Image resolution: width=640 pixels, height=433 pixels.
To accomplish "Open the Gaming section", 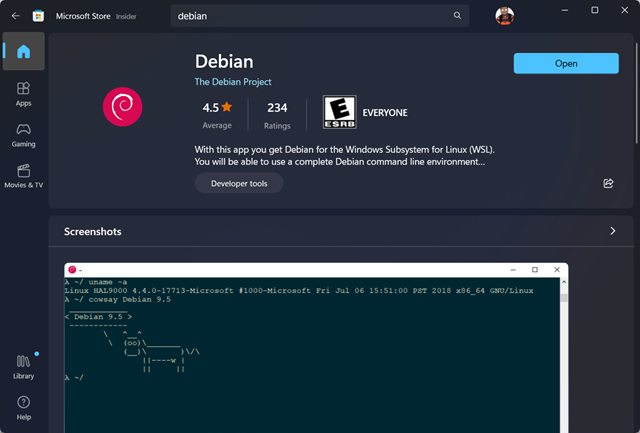I will (24, 135).
